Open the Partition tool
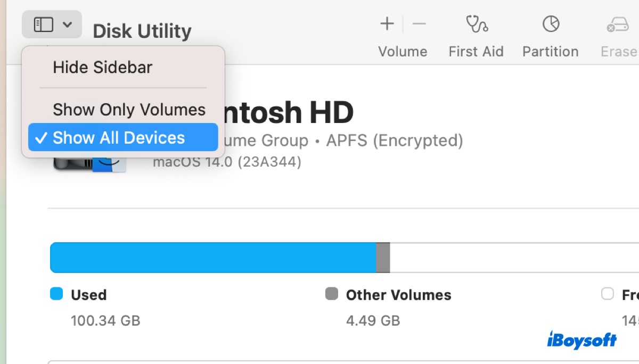 point(550,32)
